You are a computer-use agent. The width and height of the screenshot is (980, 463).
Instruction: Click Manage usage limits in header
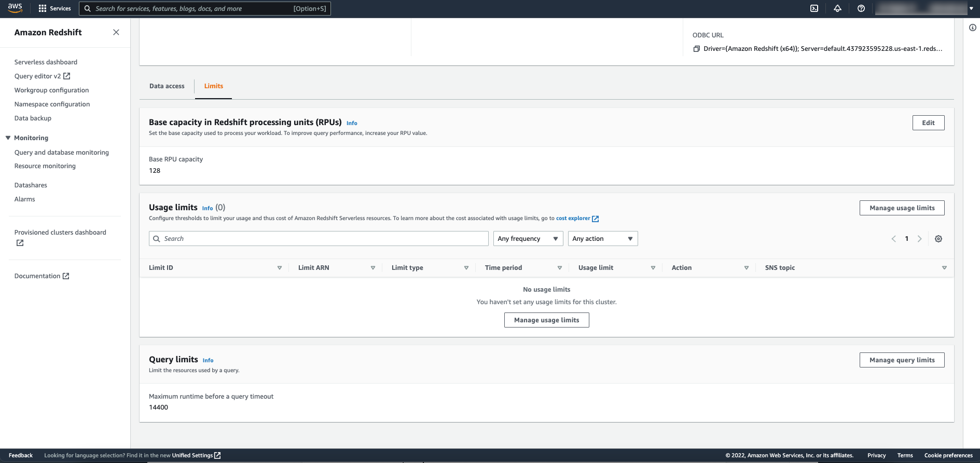[902, 208]
